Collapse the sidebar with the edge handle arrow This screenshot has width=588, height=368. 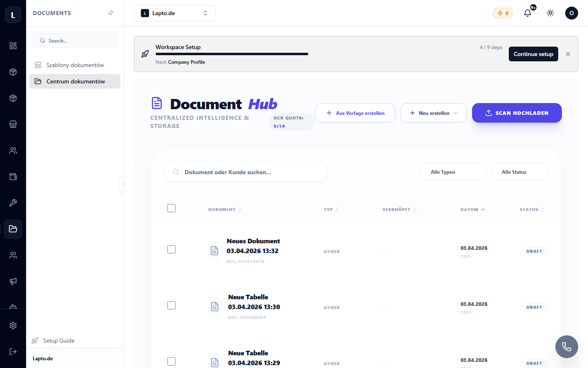tap(122, 184)
